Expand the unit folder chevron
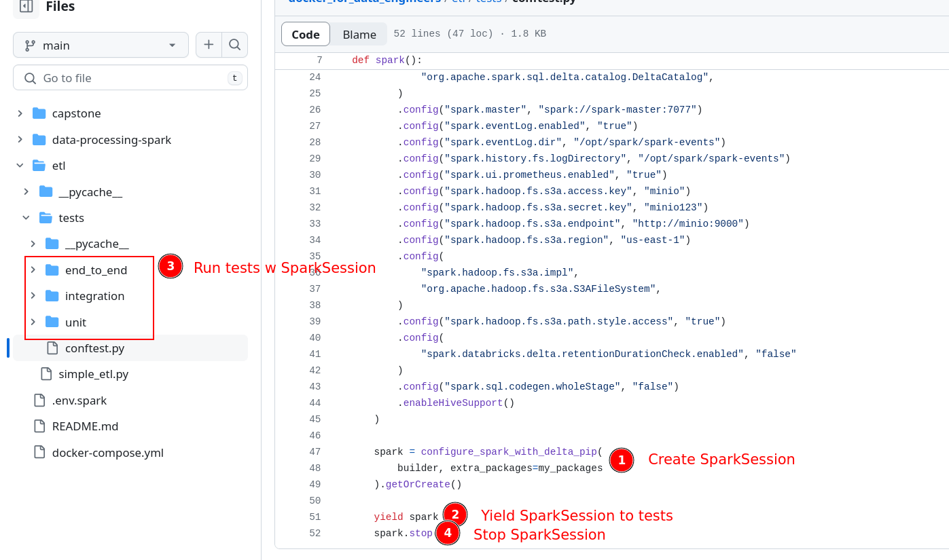The image size is (949, 560). point(33,322)
